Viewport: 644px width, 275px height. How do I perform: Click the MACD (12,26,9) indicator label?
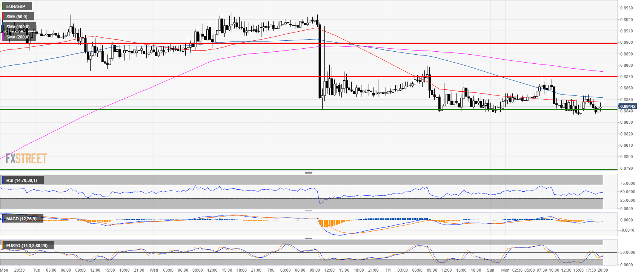click(22, 219)
